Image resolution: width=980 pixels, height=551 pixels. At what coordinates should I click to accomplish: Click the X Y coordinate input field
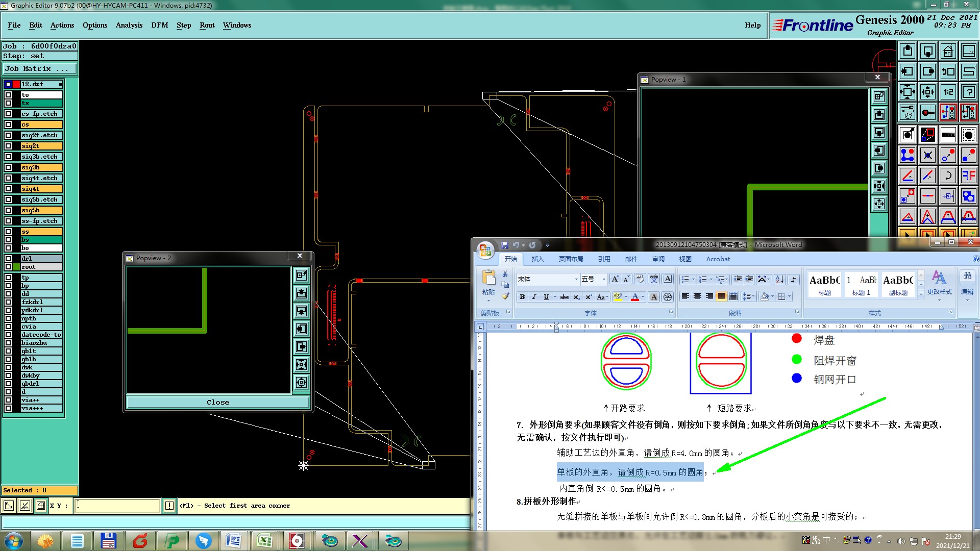(x=117, y=506)
